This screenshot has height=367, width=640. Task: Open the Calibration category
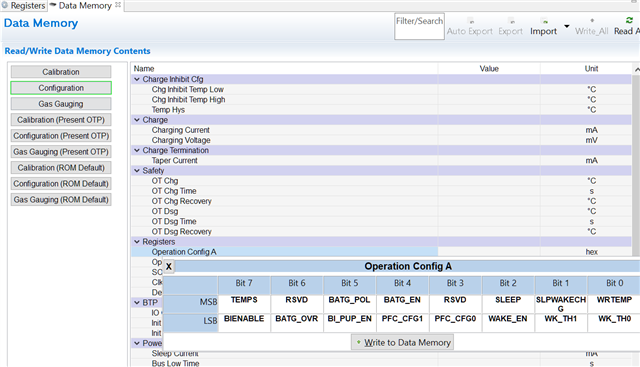click(x=61, y=72)
